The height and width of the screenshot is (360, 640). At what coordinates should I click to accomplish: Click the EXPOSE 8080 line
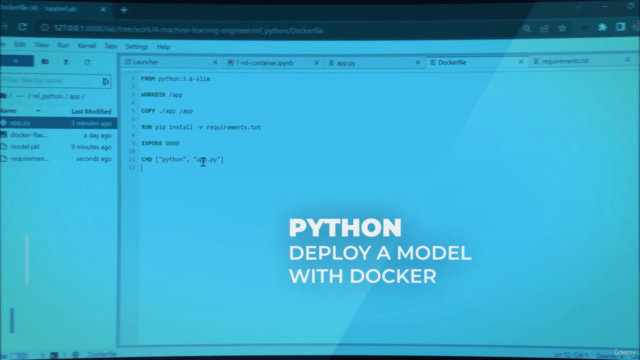point(160,143)
